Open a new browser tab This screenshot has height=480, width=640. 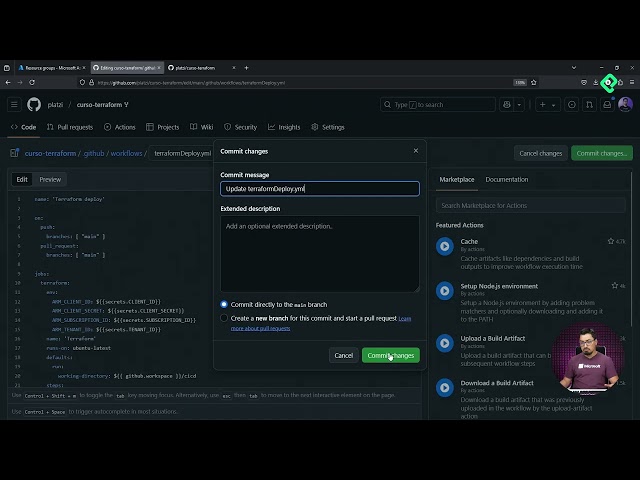246,68
